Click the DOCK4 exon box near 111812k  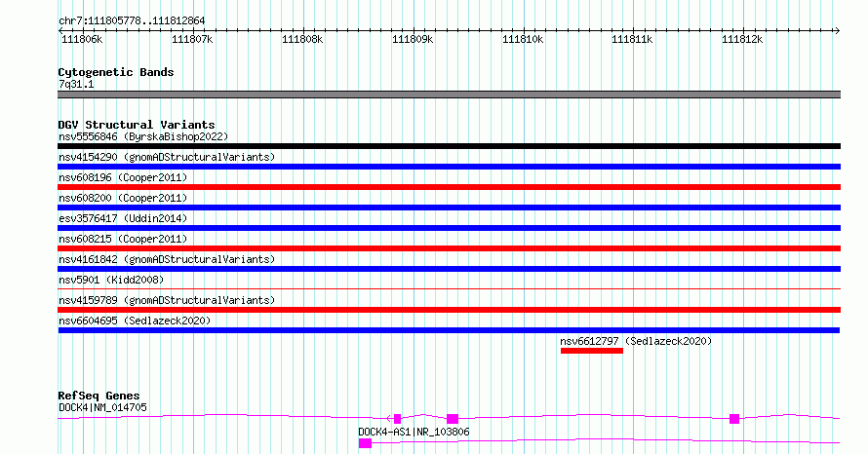[x=734, y=419]
